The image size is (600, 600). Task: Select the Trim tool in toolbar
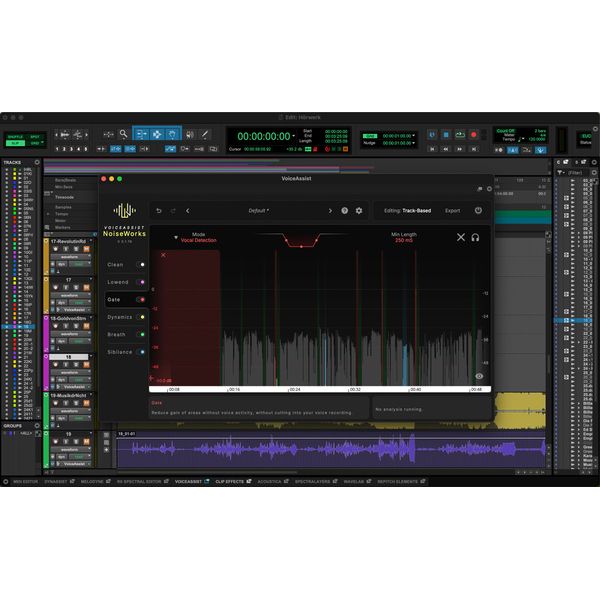[x=141, y=134]
